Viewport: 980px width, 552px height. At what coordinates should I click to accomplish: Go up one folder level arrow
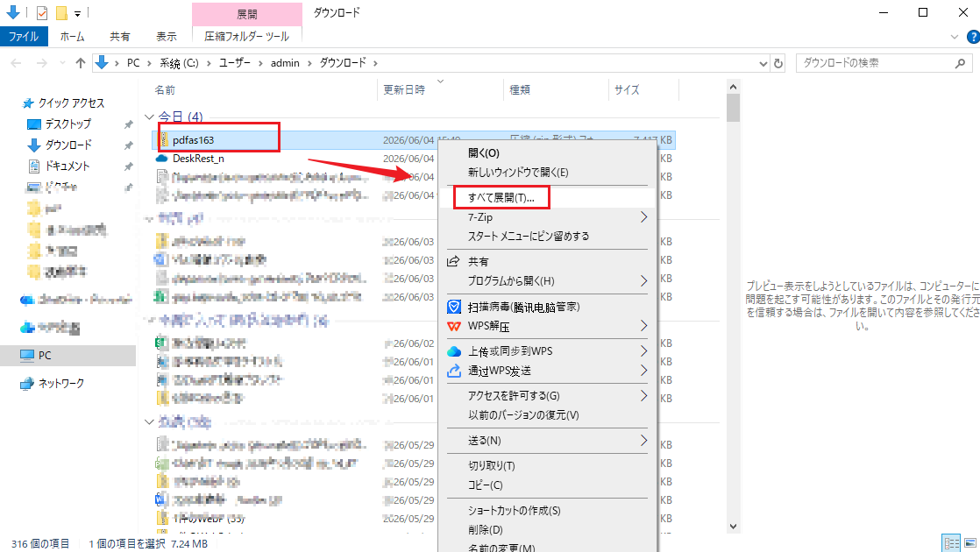pos(80,63)
